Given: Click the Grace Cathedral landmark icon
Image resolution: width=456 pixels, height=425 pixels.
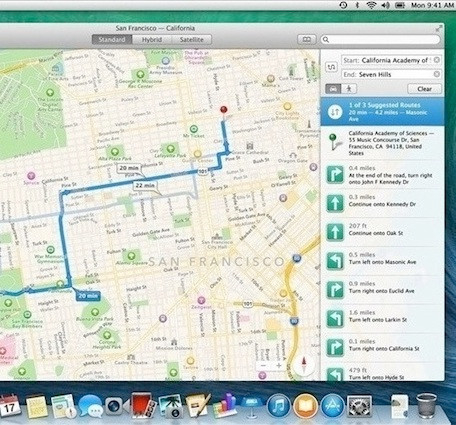Looking at the screenshot, I should point(250,146).
